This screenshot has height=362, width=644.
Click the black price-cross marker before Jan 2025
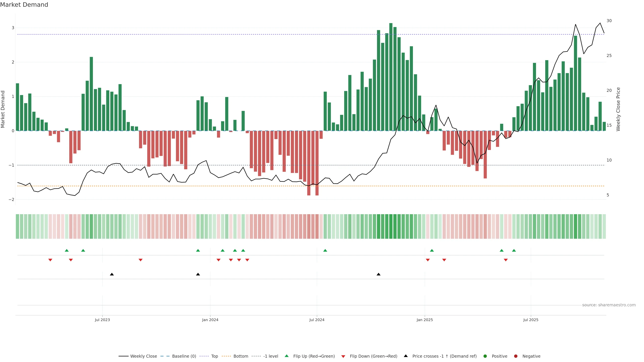click(379, 274)
